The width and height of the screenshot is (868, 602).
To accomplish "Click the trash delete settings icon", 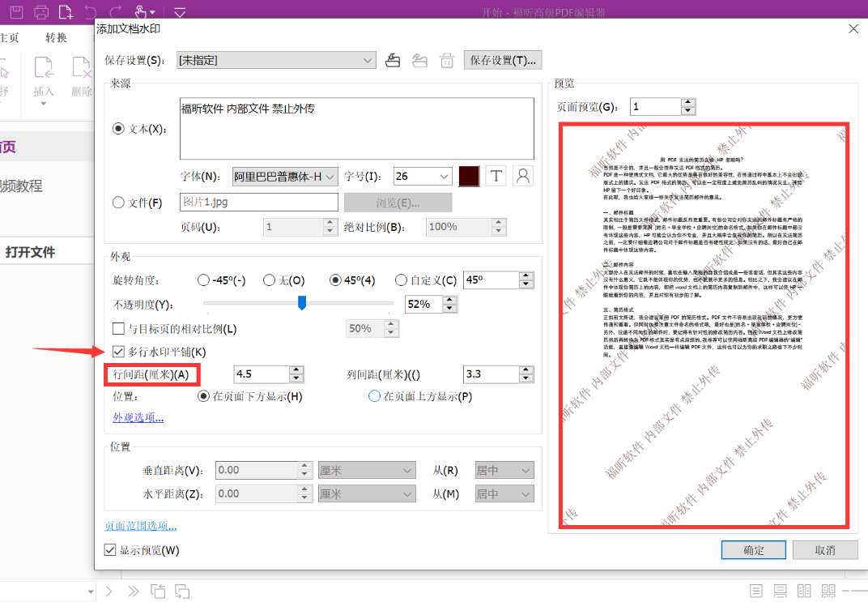I will (x=447, y=61).
